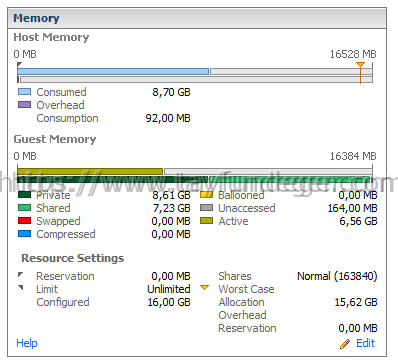Click the Private dark green legend swatch

(24, 195)
